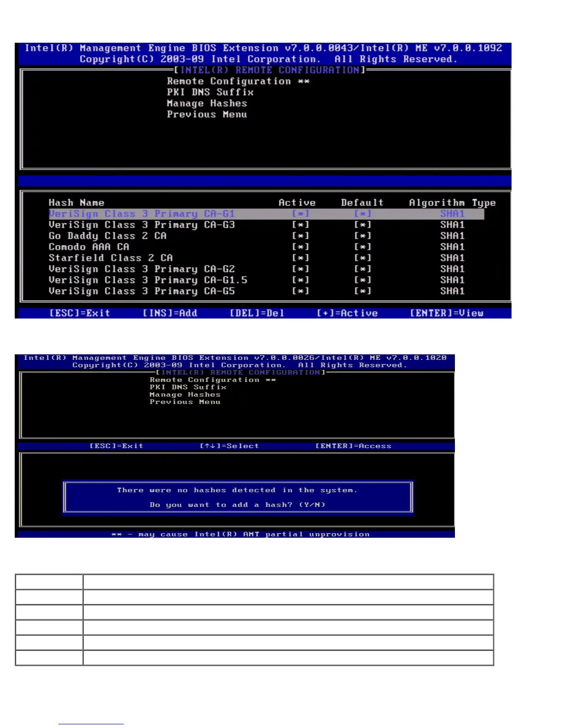Toggle Active flag for VeriSign CA-G2 hash
Viewport: 563px width, 728px height.
[x=301, y=269]
